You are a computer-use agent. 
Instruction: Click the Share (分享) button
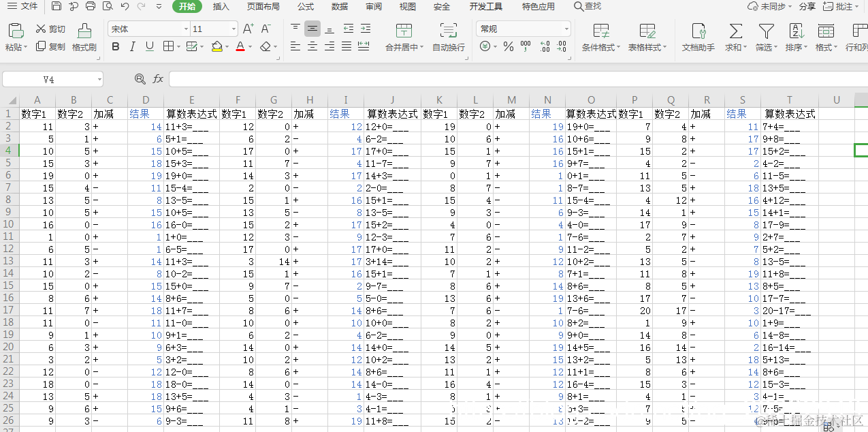coord(807,6)
